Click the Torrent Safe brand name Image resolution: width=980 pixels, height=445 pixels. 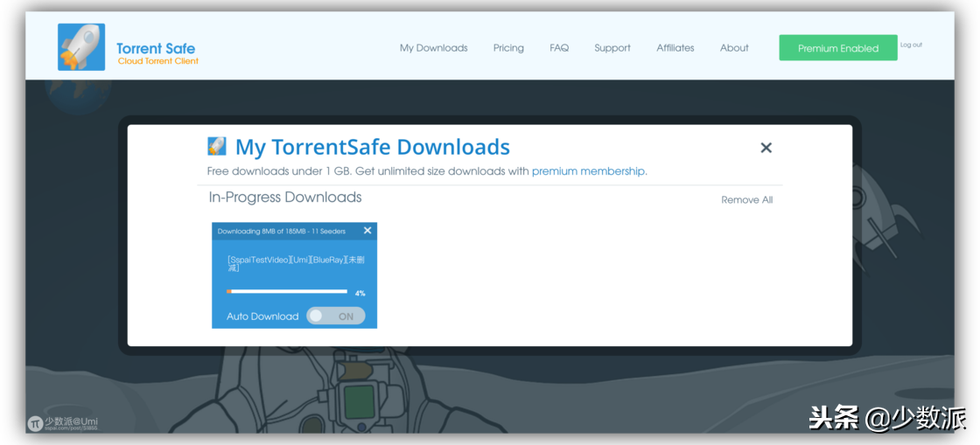click(x=156, y=49)
